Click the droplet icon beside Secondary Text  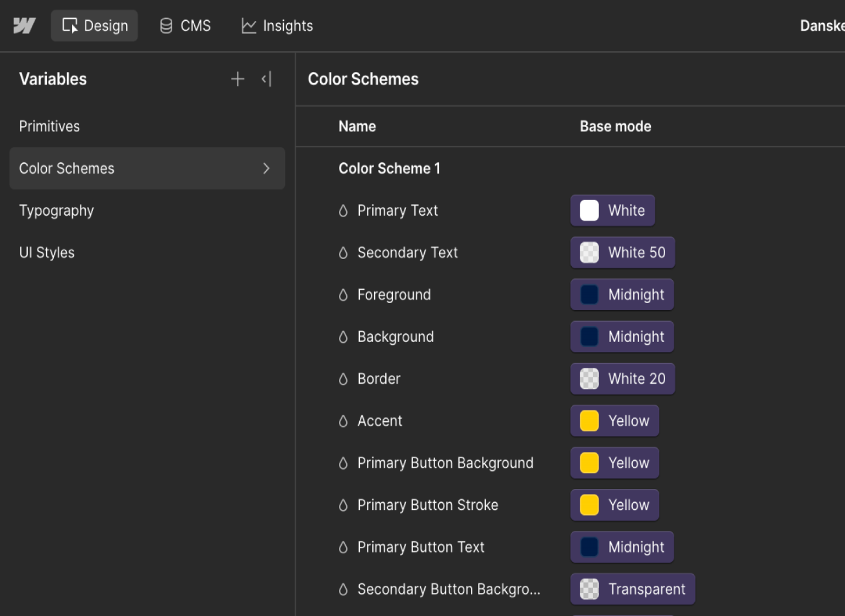point(343,253)
